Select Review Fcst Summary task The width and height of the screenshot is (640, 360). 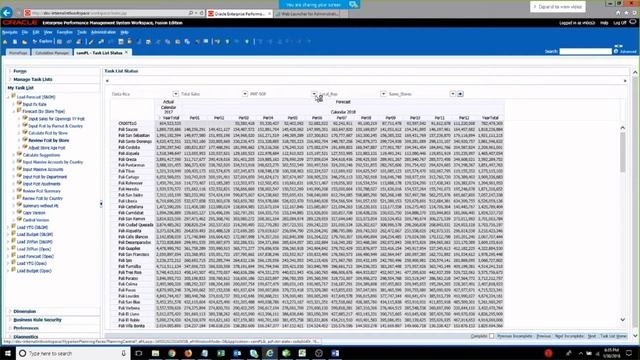(41, 191)
